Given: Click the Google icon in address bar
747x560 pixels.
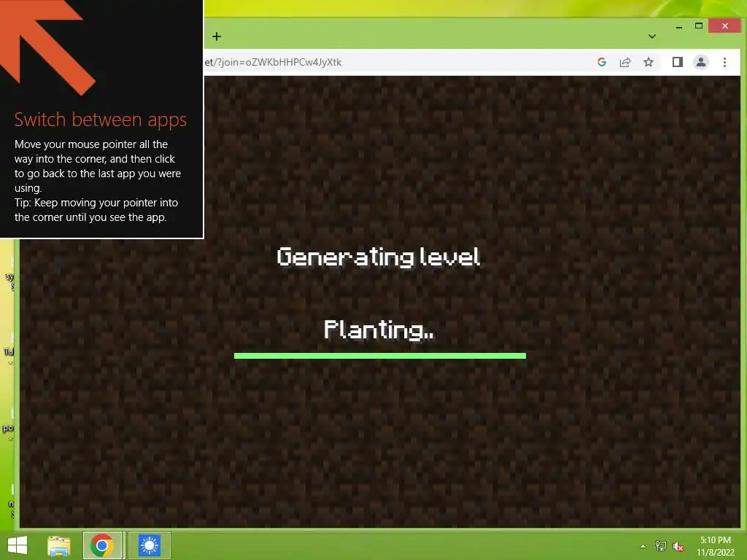Looking at the screenshot, I should [602, 62].
